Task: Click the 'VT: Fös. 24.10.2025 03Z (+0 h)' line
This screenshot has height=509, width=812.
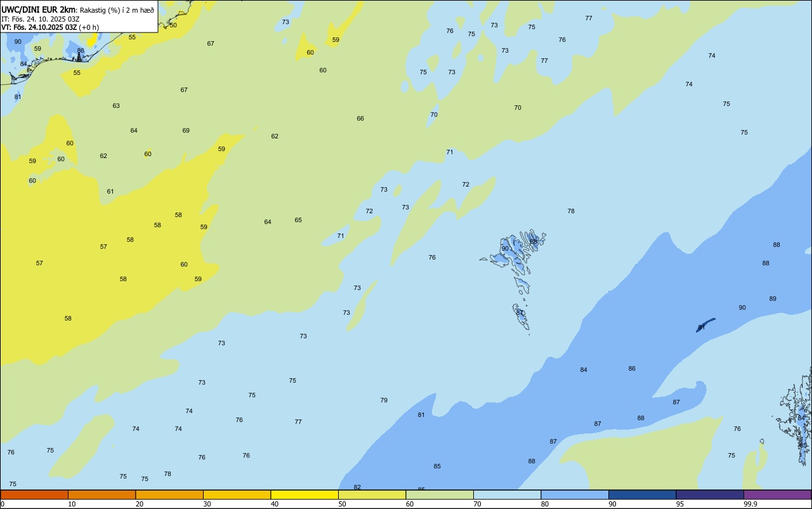Action: tap(50, 27)
